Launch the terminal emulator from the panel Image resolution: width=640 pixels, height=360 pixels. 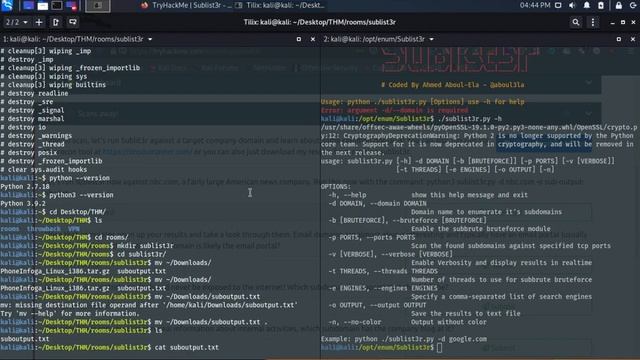pyautogui.click(x=57, y=5)
